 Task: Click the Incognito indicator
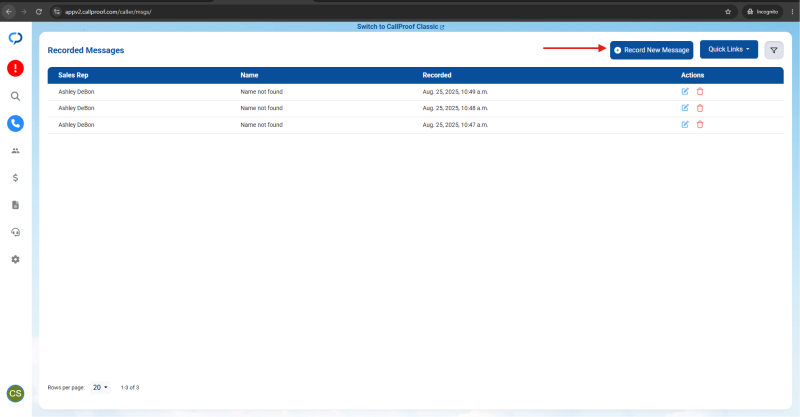[x=762, y=11]
